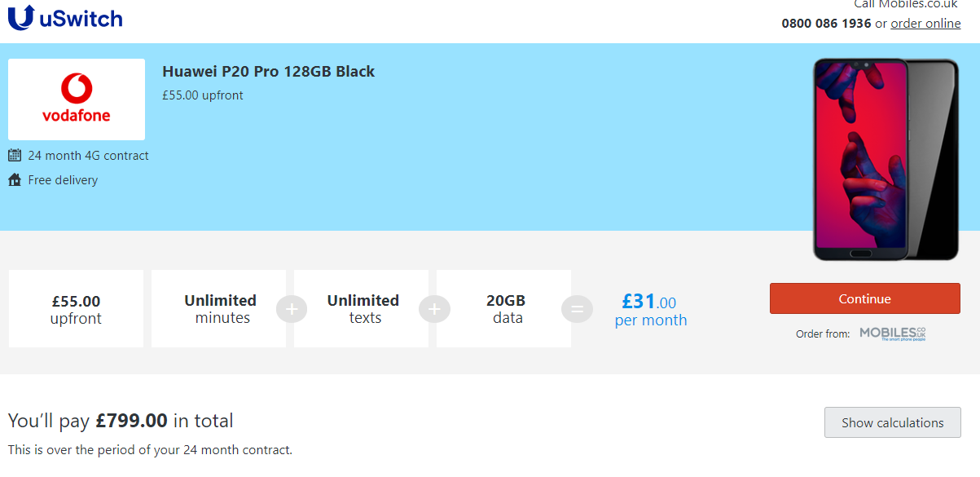This screenshot has height=477, width=980.
Task: Click the Unlimited minutes tile
Action: (x=219, y=309)
